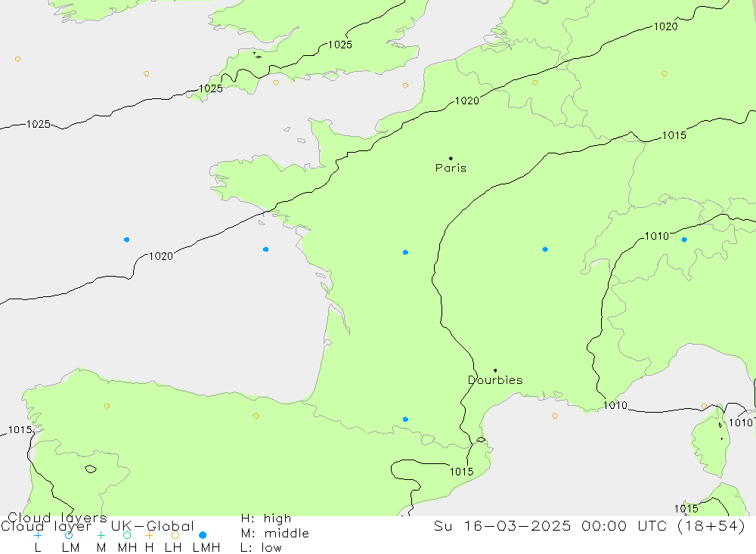Viewport: 756px width, 554px height.
Task: Click the blue LMH marker near the Pyrenees
Action: pos(405,419)
